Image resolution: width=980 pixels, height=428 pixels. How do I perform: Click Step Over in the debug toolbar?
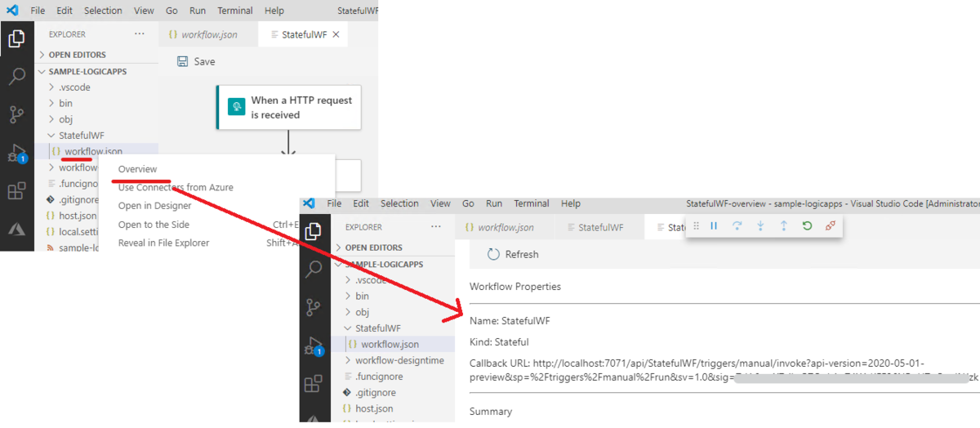click(x=737, y=226)
